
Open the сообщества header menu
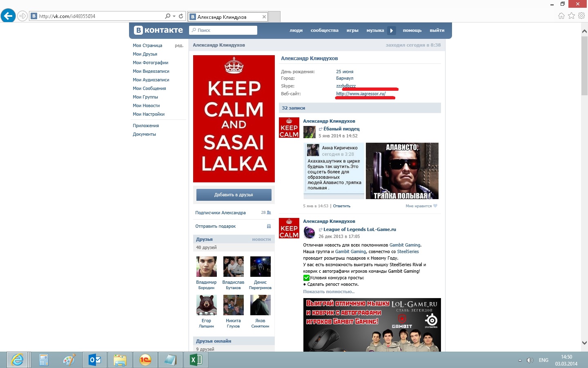pos(324,30)
